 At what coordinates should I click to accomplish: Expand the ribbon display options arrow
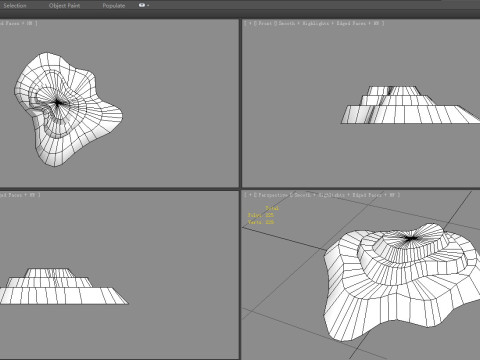click(148, 5)
